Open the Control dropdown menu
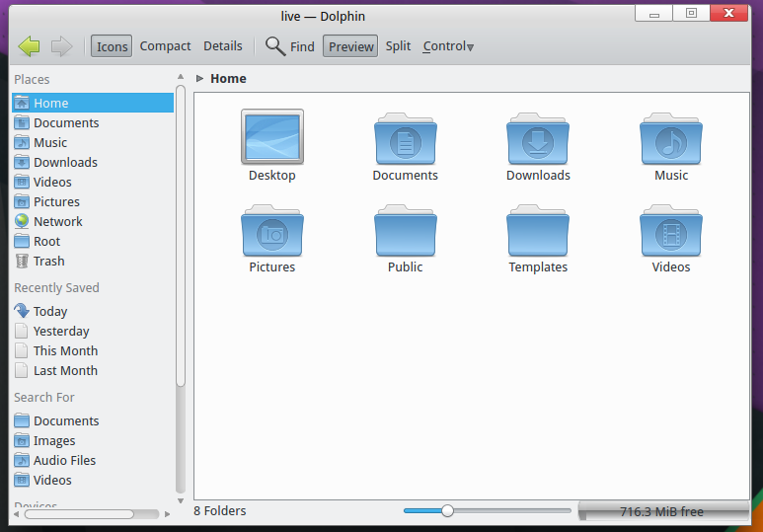Image resolution: width=763 pixels, height=532 pixels. coord(448,46)
